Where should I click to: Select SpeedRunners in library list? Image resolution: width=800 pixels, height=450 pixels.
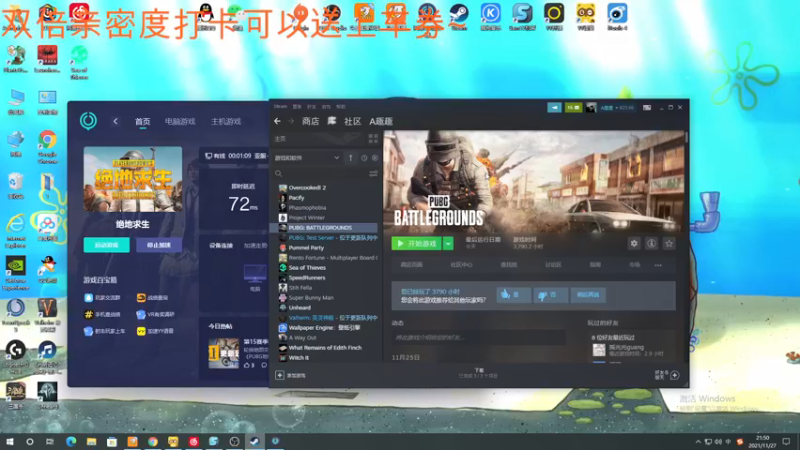click(307, 278)
